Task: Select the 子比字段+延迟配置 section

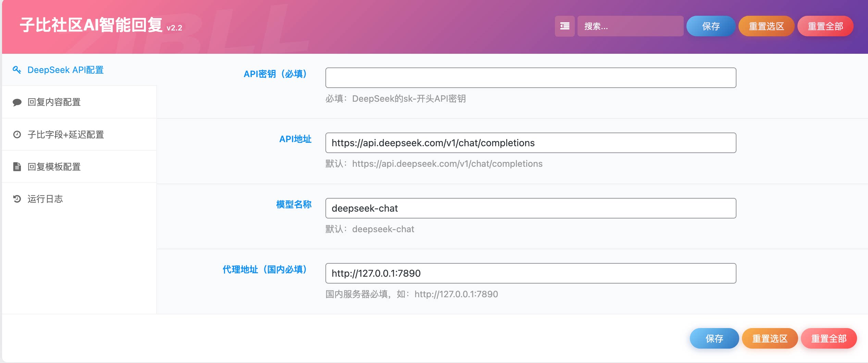Action: (67, 135)
